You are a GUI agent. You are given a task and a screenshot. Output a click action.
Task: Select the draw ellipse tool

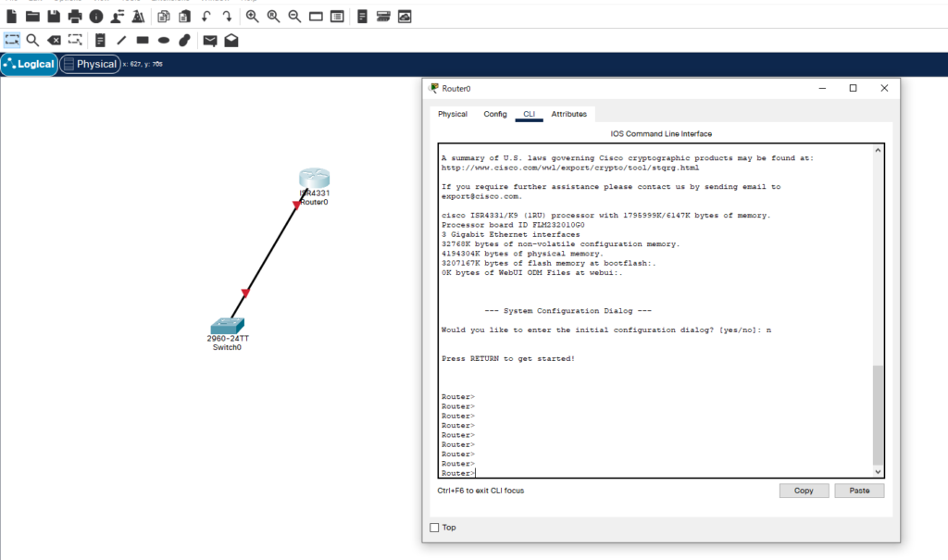click(164, 41)
